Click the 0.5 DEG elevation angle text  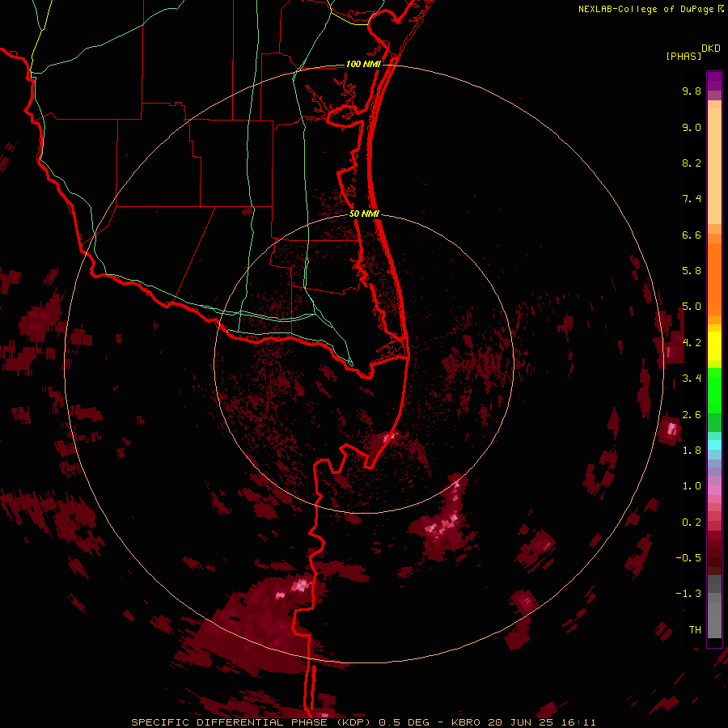point(404,722)
